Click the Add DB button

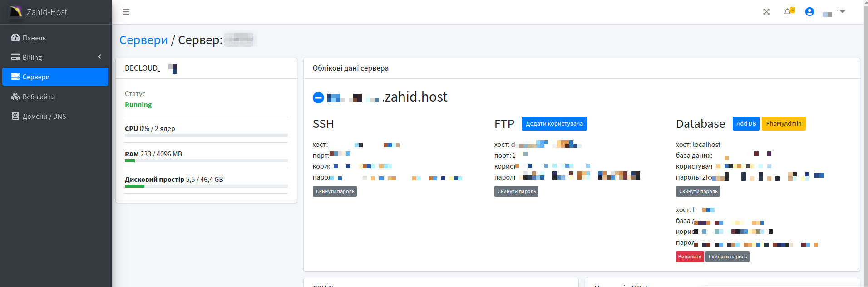tap(746, 124)
